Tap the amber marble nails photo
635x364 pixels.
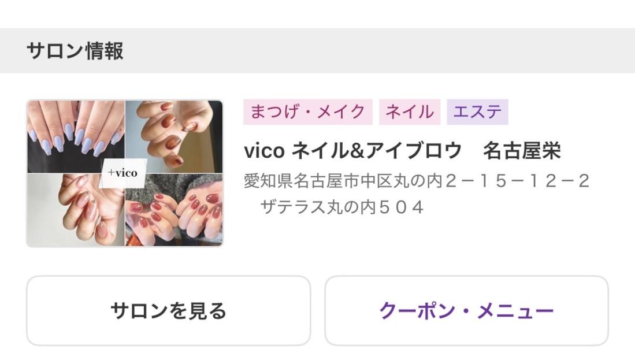[x=174, y=136]
